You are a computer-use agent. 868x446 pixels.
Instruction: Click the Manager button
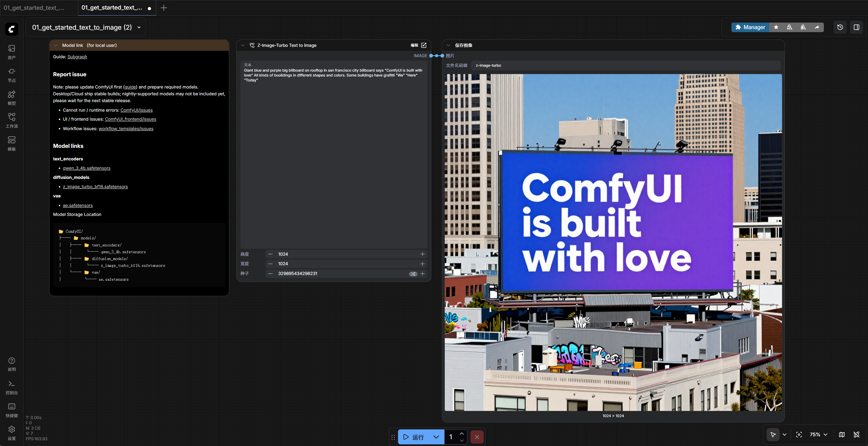click(x=750, y=27)
